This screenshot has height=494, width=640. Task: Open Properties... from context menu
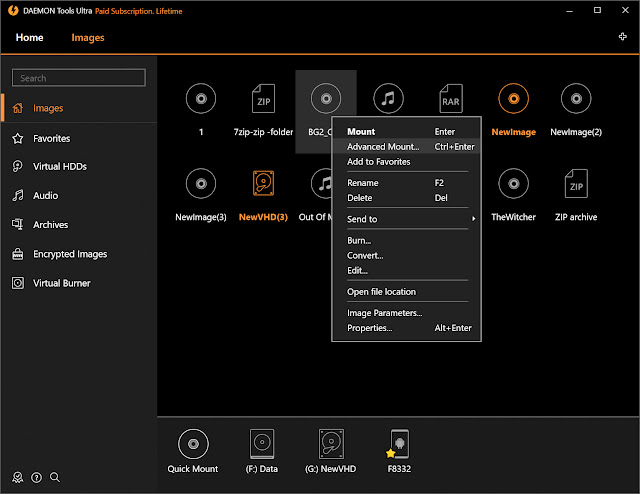pos(406,328)
